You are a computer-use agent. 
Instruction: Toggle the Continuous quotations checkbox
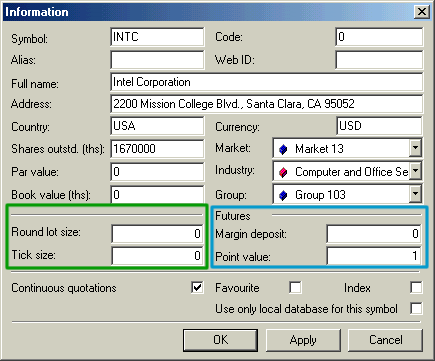pyautogui.click(x=197, y=287)
